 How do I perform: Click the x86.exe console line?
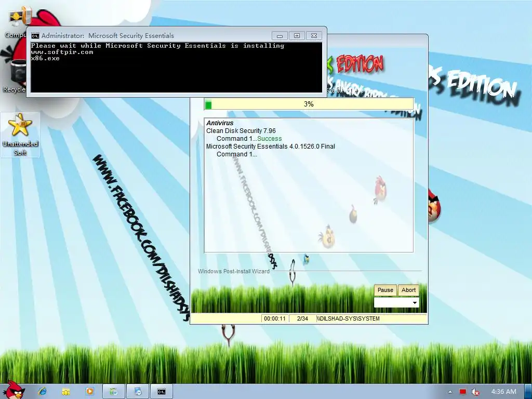(x=45, y=58)
